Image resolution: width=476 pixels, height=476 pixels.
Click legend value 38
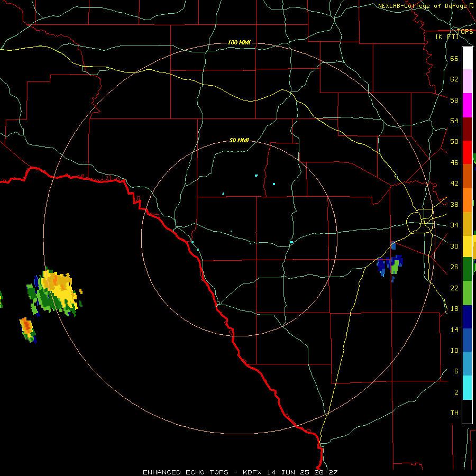pyautogui.click(x=454, y=204)
